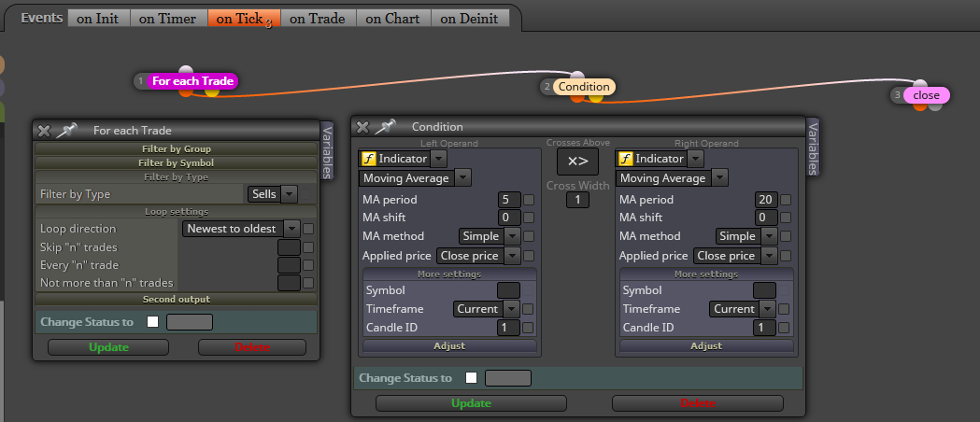The height and width of the screenshot is (422, 980).
Task: Click orange output of For each Trade node
Action: click(186, 91)
